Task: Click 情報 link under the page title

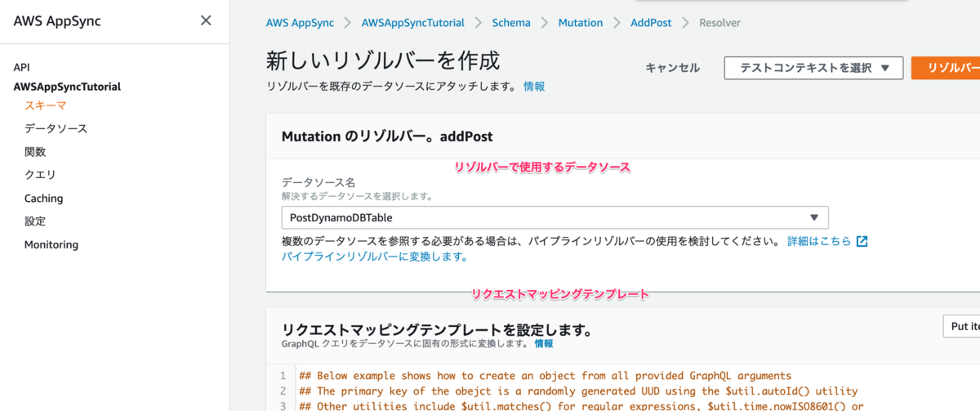Action: coord(534,86)
